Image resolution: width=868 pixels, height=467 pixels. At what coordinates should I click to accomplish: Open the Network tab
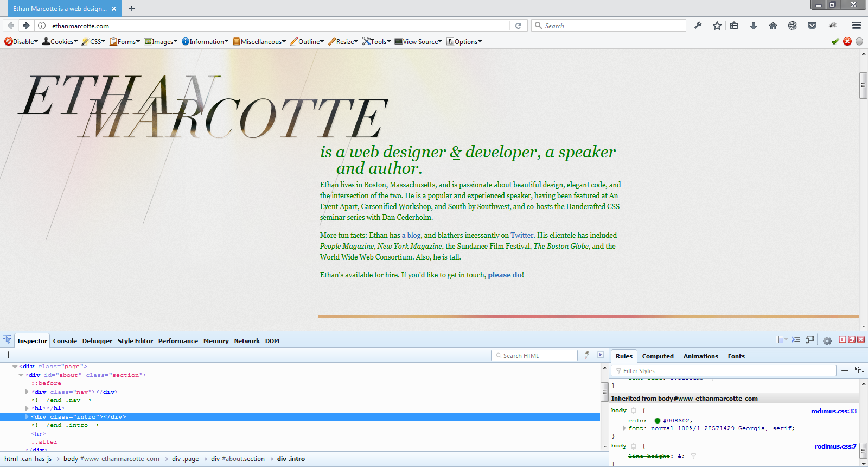pos(247,341)
